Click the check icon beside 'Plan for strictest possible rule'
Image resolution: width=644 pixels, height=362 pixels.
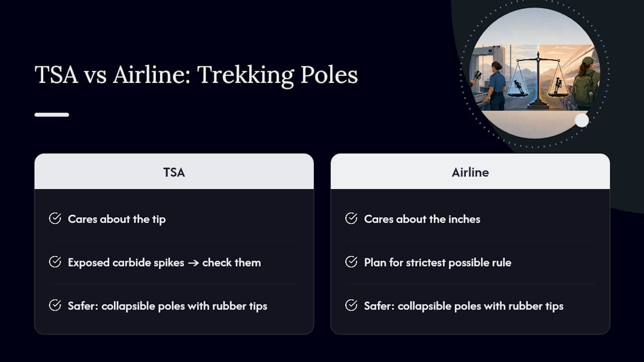tap(351, 262)
